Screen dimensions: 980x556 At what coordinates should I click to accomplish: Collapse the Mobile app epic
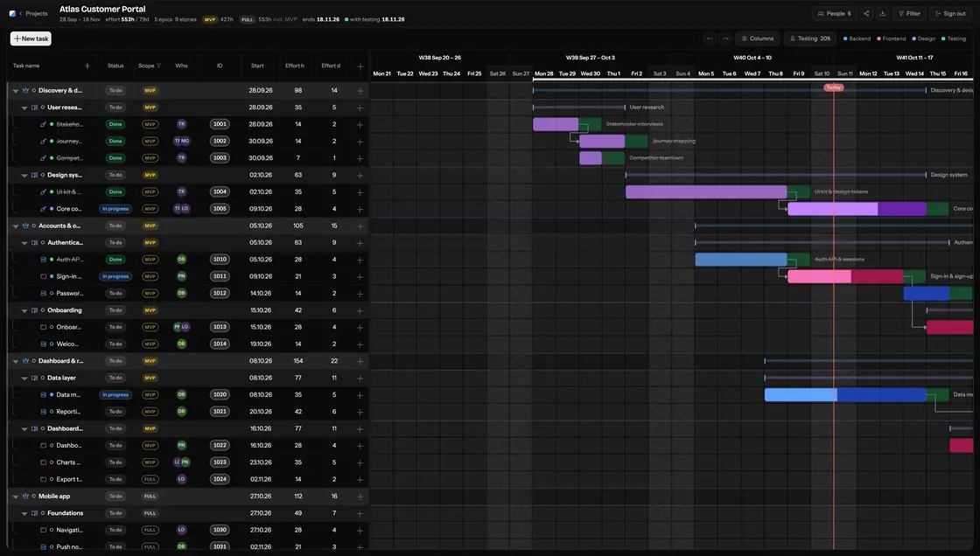coord(16,497)
